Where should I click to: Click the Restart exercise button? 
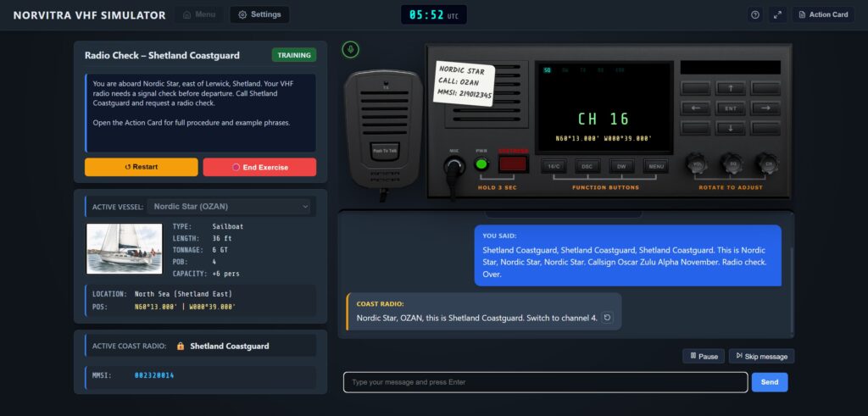(x=142, y=167)
